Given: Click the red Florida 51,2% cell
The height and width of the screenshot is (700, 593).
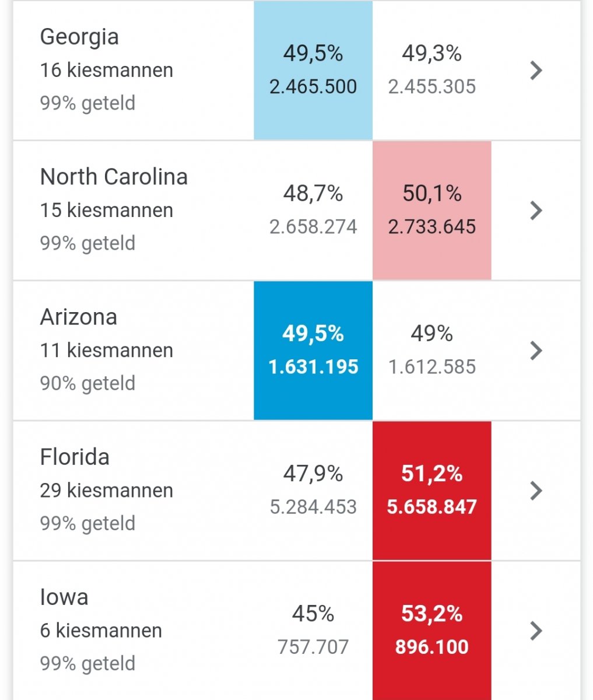Looking at the screenshot, I should click(x=432, y=490).
